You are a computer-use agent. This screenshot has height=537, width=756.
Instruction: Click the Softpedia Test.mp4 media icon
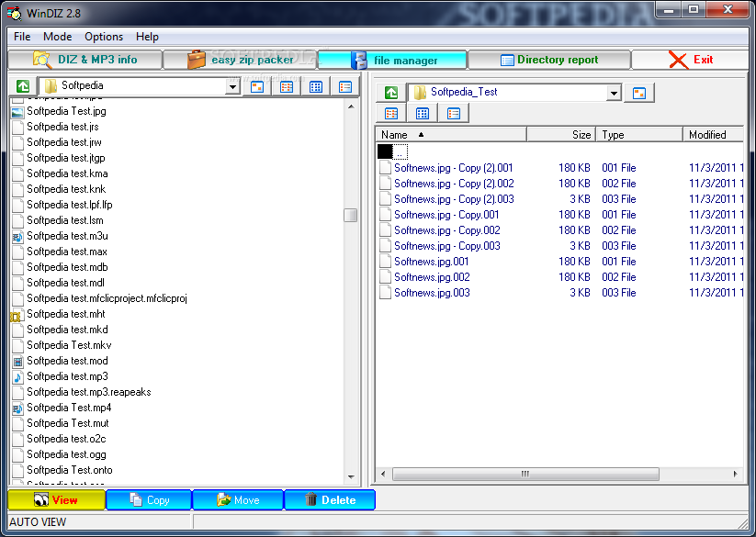[x=17, y=408]
